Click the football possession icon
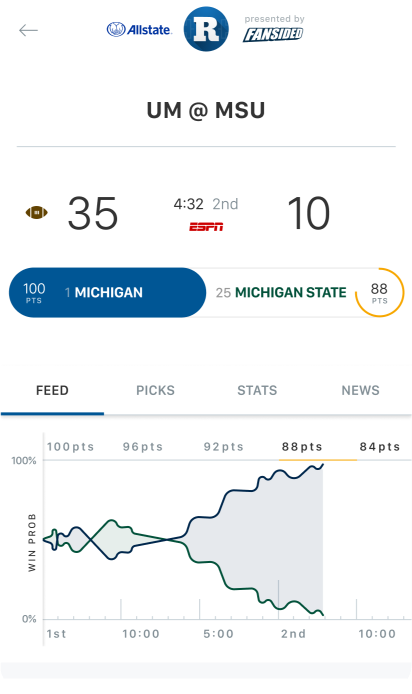The width and height of the screenshot is (412, 694). pos(36,212)
